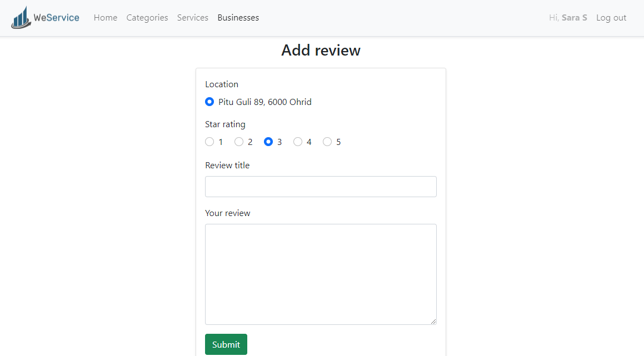644x356 pixels.
Task: Open the Categories nav link
Action: coord(147,18)
